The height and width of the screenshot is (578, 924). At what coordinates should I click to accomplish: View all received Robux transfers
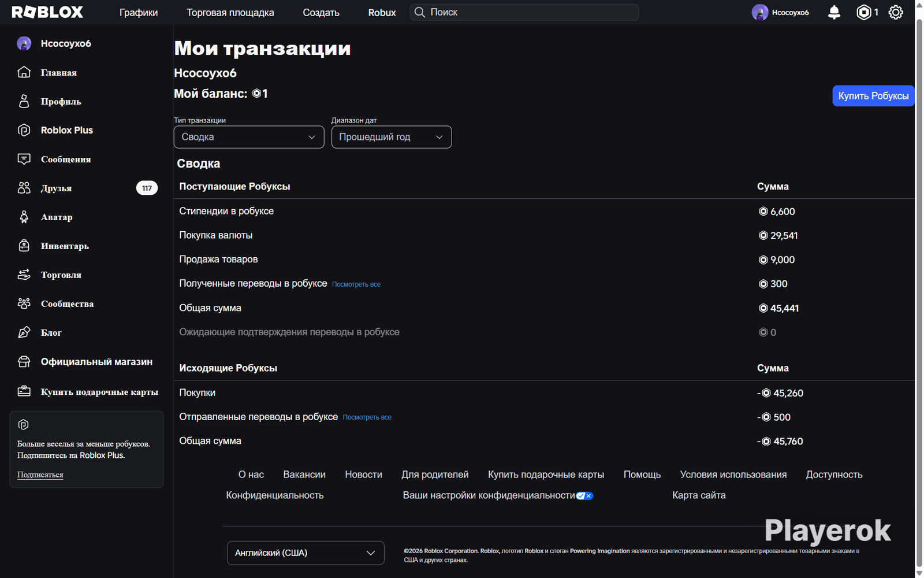point(356,284)
